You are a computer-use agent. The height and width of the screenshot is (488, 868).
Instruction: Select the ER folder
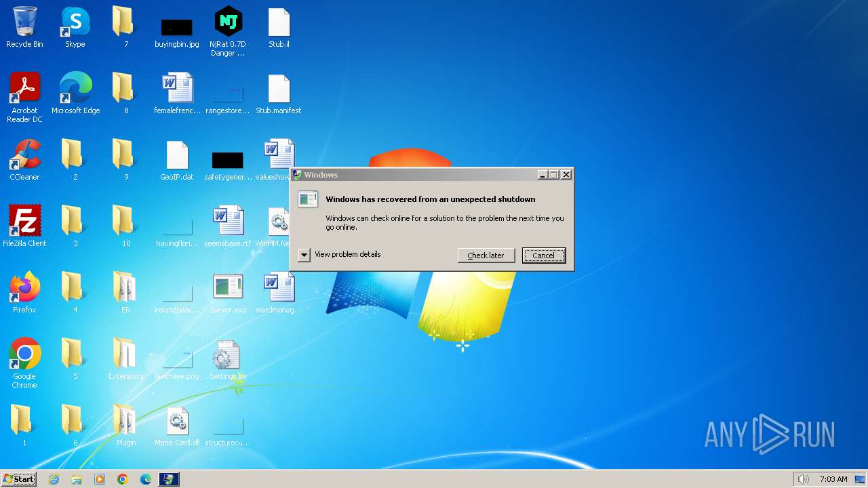pos(125,293)
